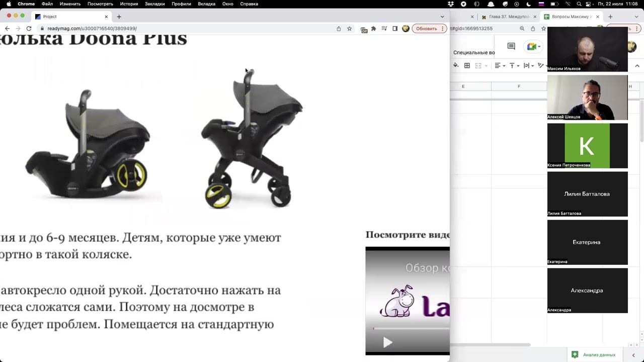The width and height of the screenshot is (644, 362).
Task: Click the menu bar date and time
Action: (618, 4)
